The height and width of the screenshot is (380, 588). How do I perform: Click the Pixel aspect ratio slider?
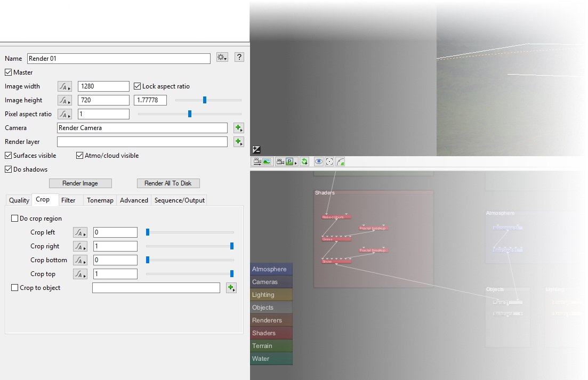click(x=190, y=114)
